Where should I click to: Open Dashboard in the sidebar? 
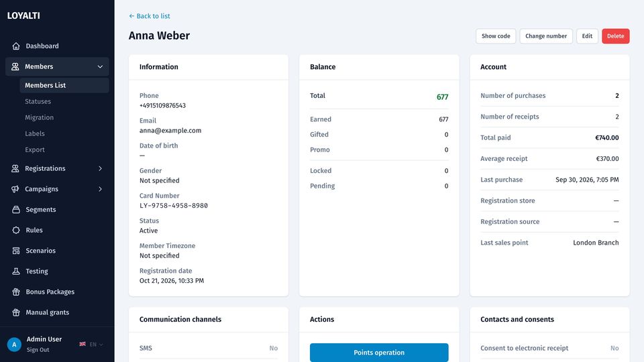57,46
